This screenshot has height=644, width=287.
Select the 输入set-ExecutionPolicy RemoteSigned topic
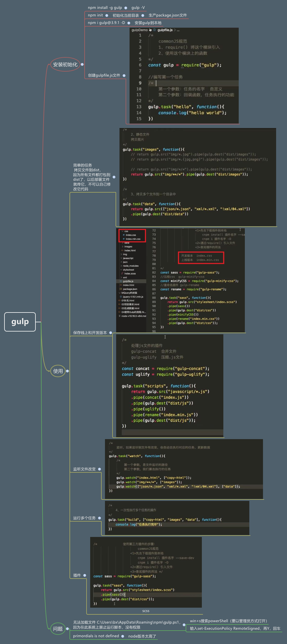pos(235,628)
